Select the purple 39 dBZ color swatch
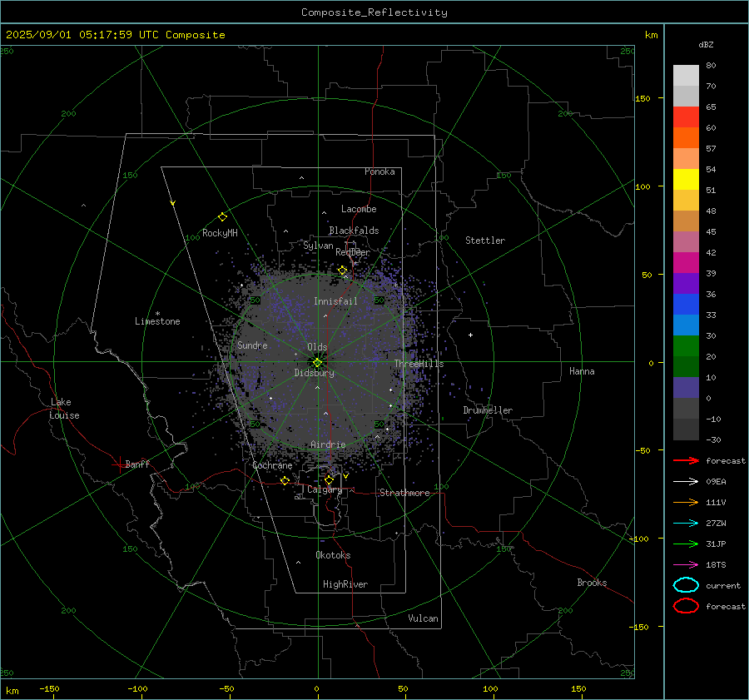 pos(686,283)
